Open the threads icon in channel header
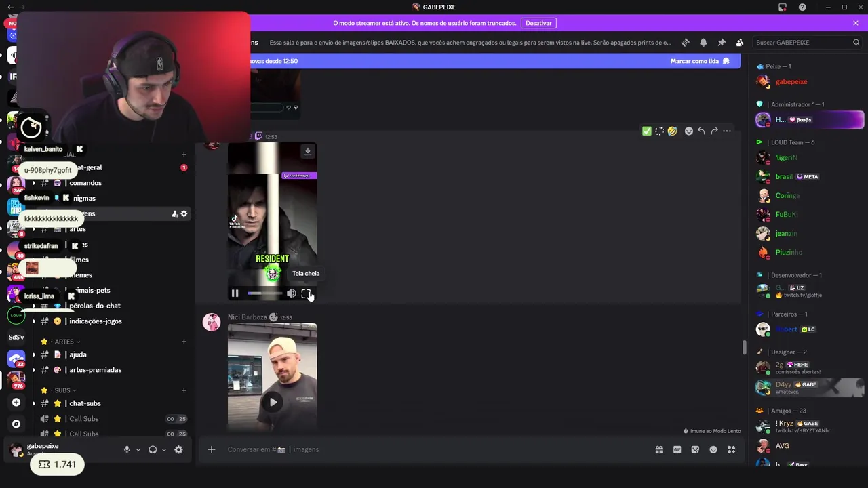This screenshot has width=868, height=488. tap(685, 42)
